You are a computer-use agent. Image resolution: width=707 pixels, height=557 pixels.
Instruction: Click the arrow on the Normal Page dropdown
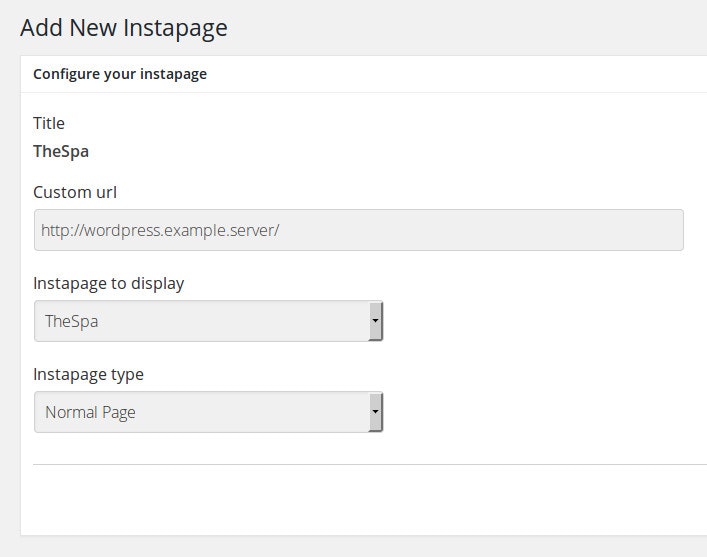(375, 411)
